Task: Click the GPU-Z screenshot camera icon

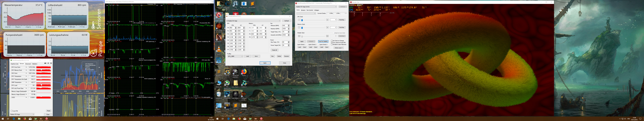Action: tap(45, 63)
